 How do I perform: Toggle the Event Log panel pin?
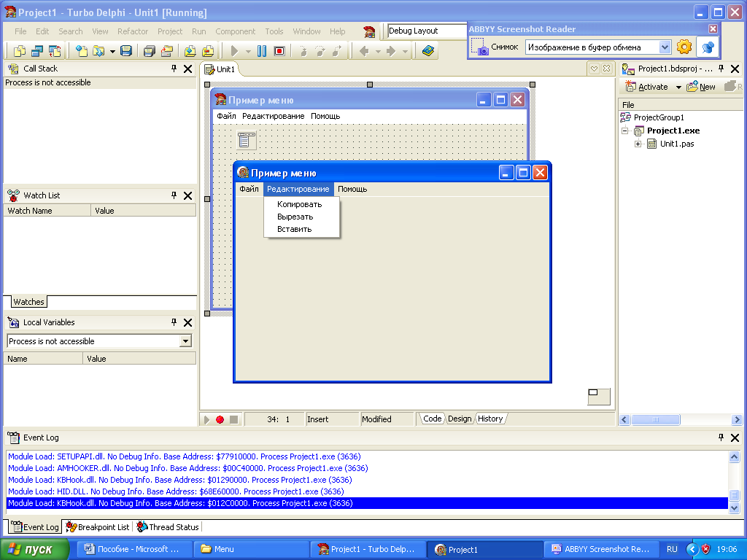pyautogui.click(x=721, y=437)
